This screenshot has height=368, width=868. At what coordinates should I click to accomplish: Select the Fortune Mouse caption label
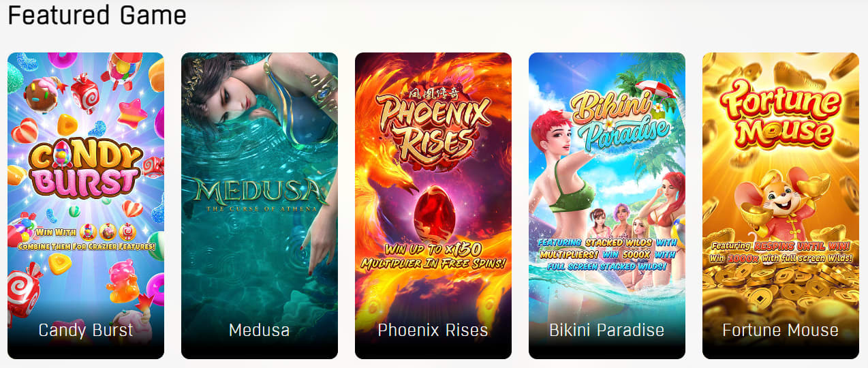coord(781,331)
